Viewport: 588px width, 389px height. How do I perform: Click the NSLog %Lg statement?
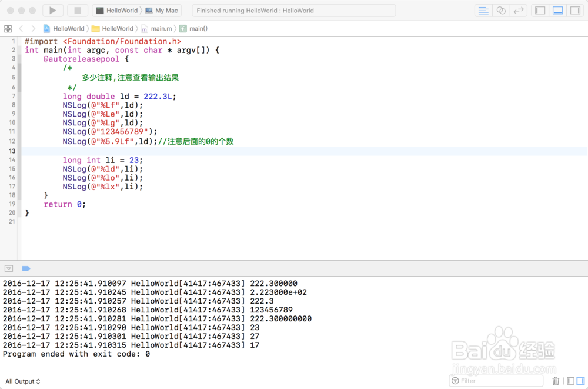click(103, 123)
